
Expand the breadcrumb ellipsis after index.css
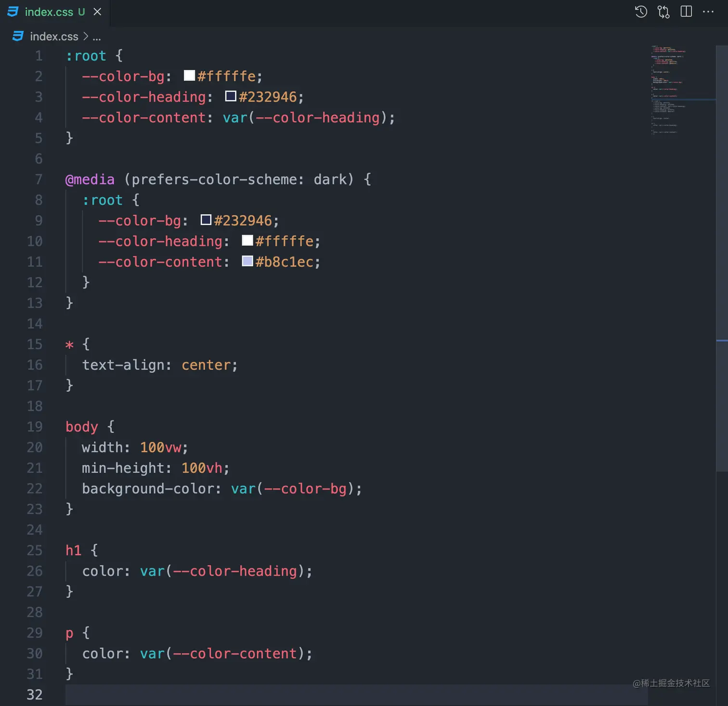[97, 37]
